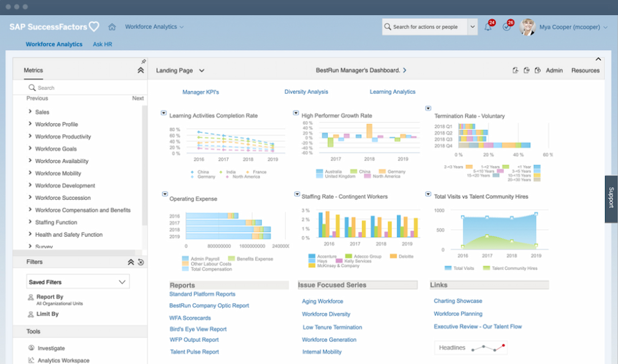
Task: Open the Learning Activities Completion Rate chart menu
Action: (164, 113)
